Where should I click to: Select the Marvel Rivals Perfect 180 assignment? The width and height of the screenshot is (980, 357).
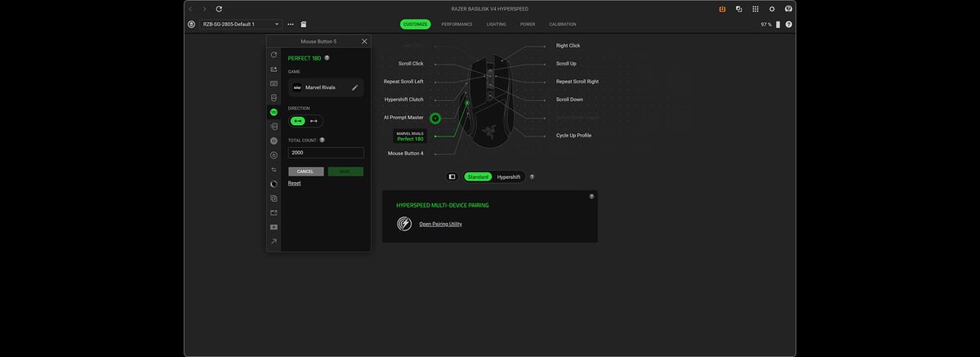pos(410,136)
